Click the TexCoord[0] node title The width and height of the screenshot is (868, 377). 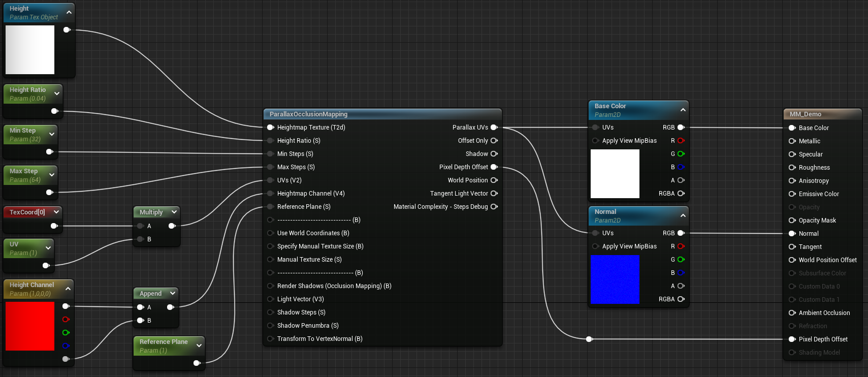(x=27, y=212)
